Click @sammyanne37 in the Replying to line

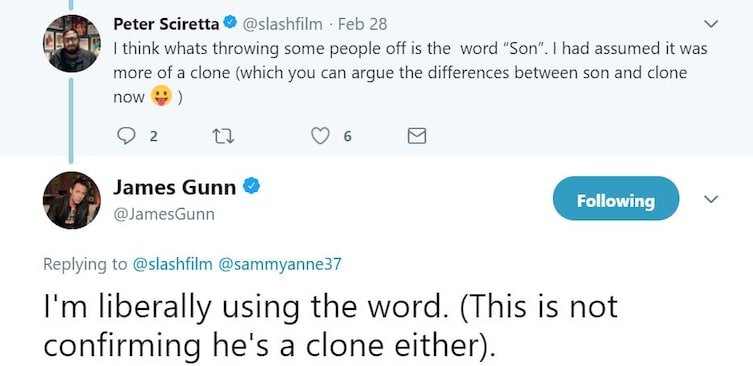tap(279, 264)
